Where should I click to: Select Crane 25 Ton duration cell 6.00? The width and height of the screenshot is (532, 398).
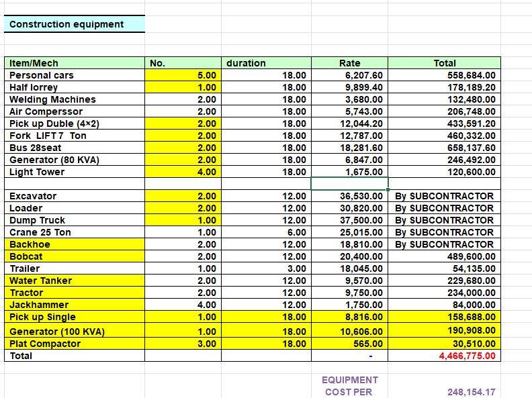(x=265, y=232)
